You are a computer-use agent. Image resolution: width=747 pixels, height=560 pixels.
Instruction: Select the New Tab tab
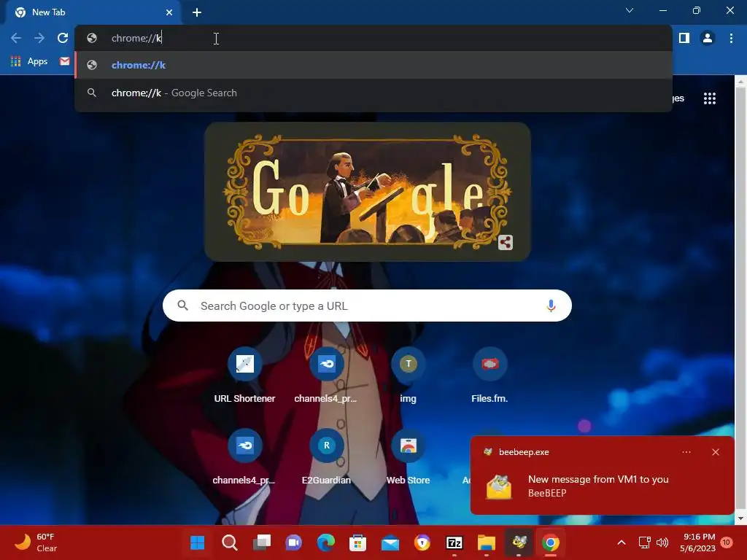93,12
